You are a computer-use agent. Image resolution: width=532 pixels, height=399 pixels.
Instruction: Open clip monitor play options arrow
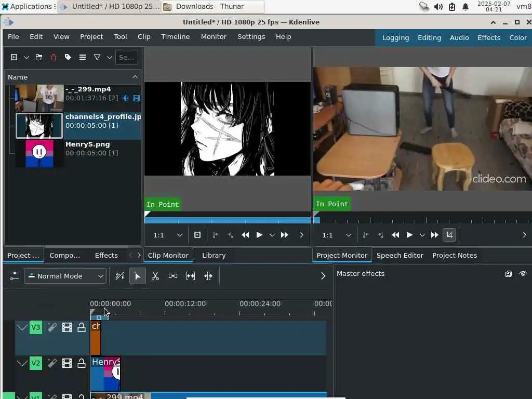pos(272,235)
